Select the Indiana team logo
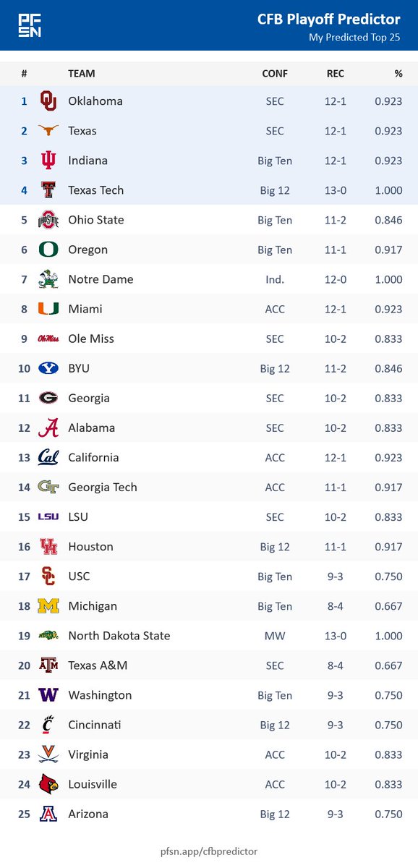 click(x=48, y=161)
